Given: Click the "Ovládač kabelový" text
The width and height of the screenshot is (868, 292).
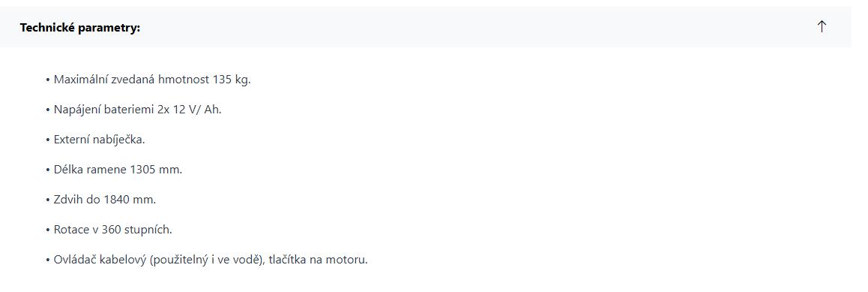Looking at the screenshot, I should pyautogui.click(x=100, y=259).
